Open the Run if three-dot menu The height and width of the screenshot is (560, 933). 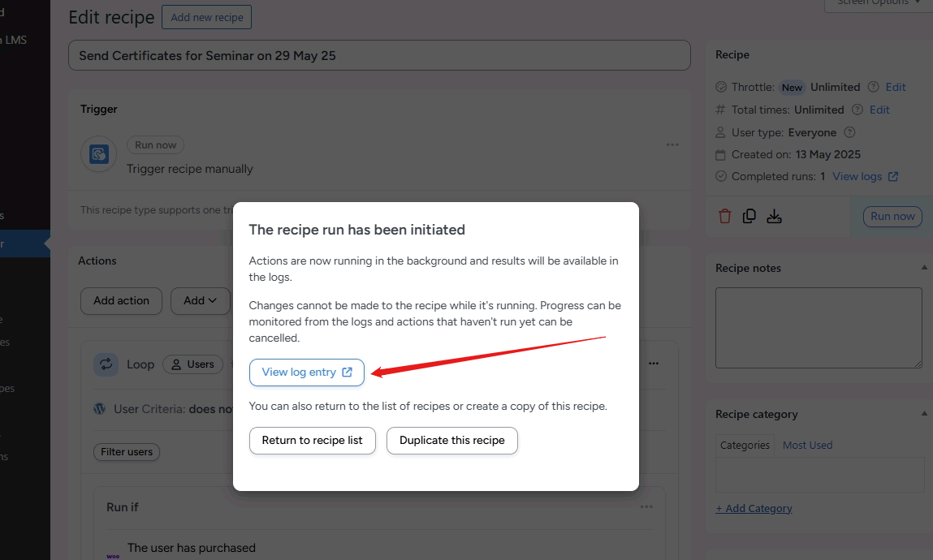click(646, 506)
